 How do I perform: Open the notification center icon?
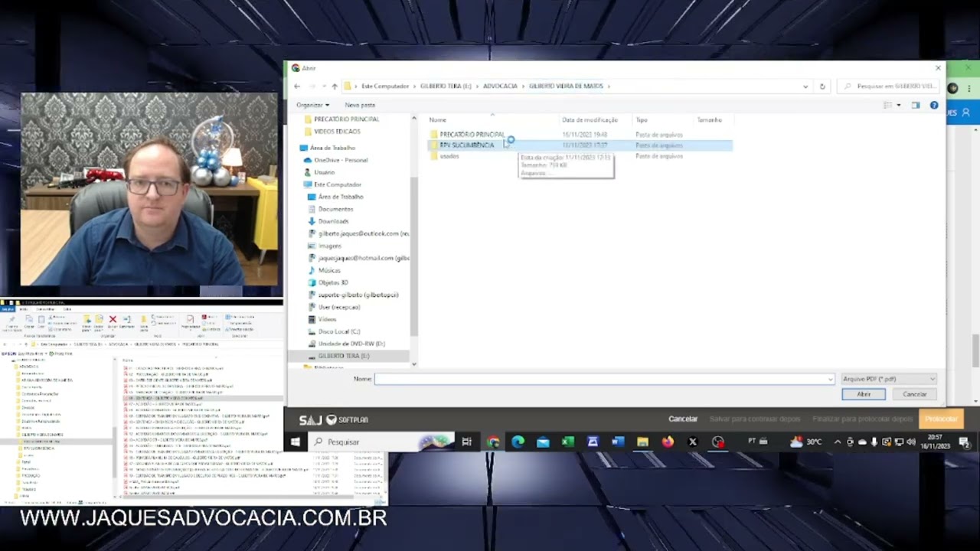pos(964,442)
